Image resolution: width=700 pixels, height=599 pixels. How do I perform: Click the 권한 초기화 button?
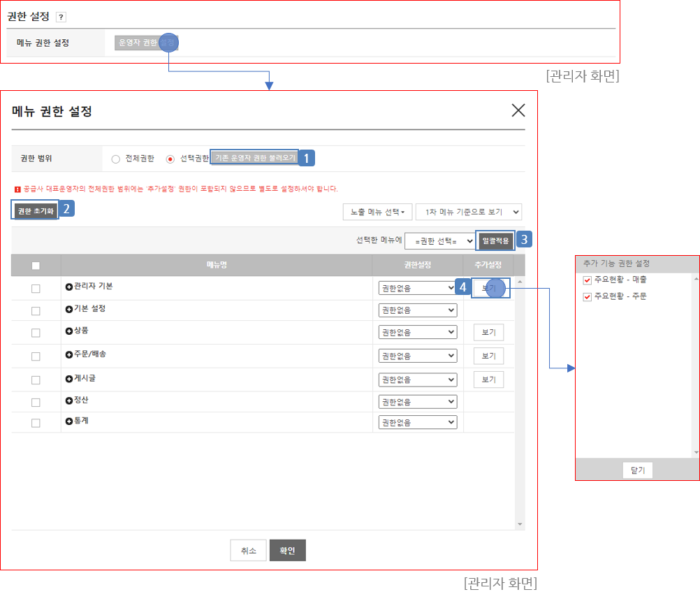35,211
